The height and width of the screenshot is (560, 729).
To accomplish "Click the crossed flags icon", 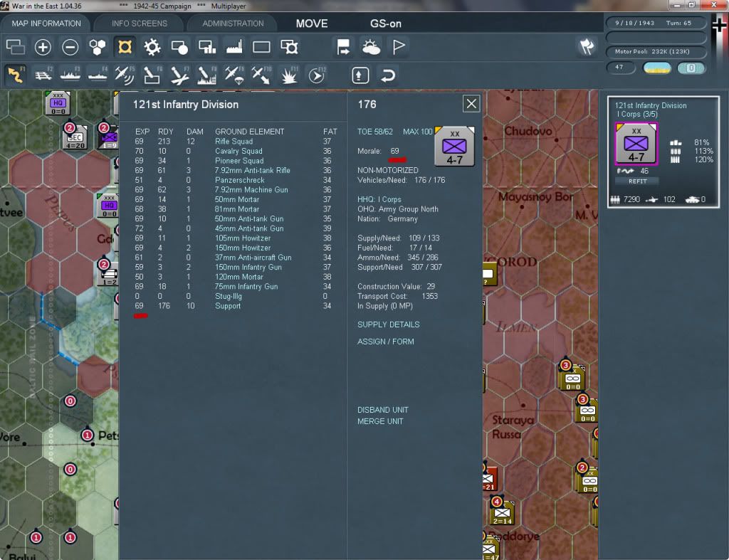I will 587,46.
